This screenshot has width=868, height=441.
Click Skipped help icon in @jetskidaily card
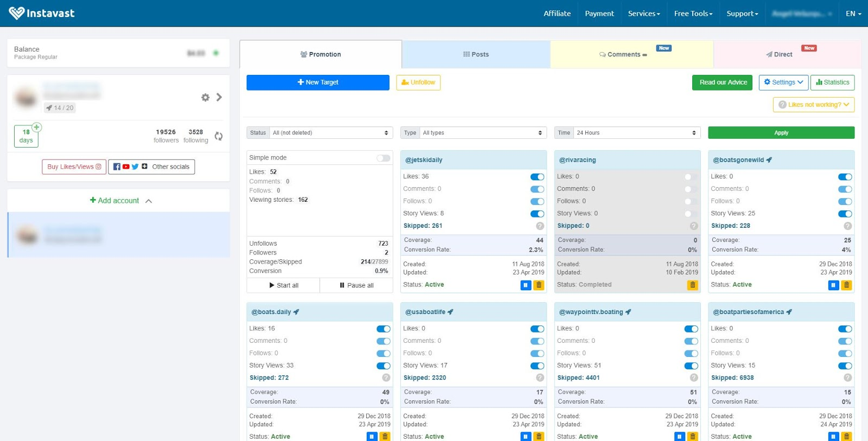tap(540, 226)
